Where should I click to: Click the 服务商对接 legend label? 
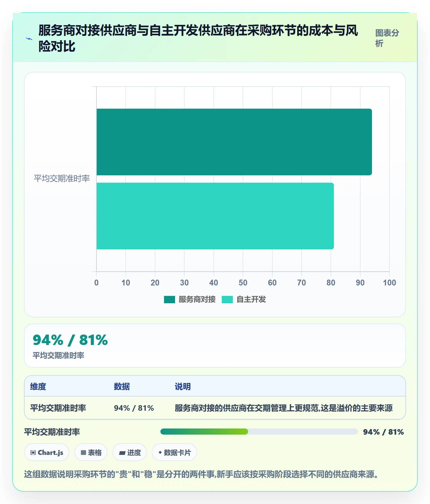pos(197,299)
